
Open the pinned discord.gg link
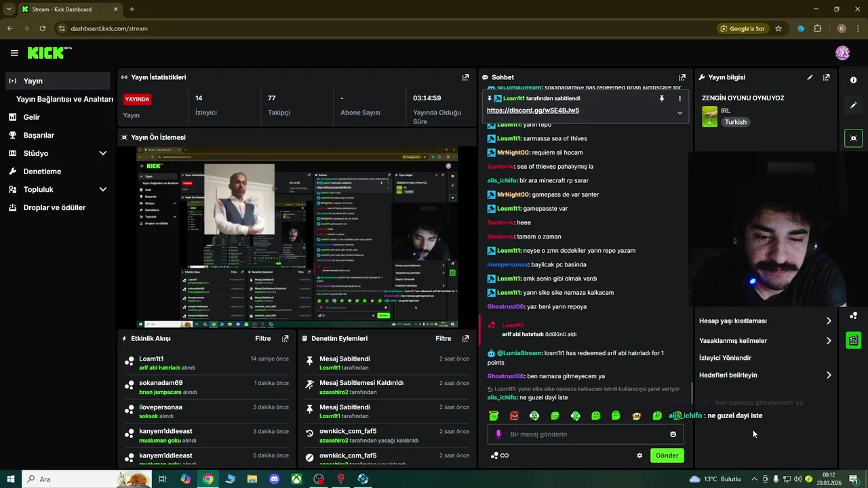pos(532,110)
